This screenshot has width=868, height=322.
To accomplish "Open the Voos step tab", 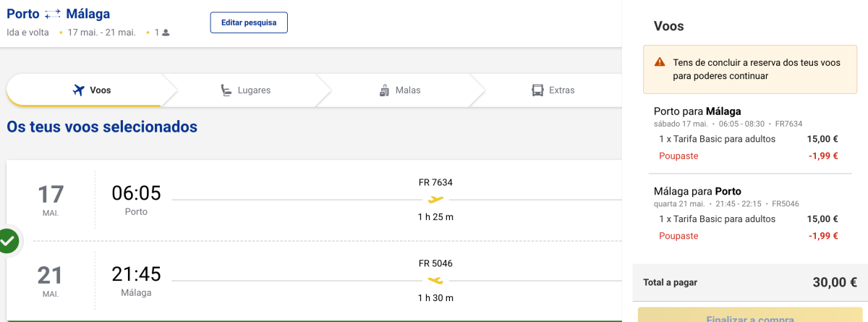I will point(85,90).
